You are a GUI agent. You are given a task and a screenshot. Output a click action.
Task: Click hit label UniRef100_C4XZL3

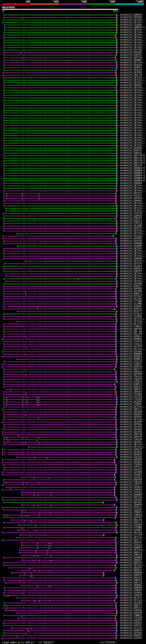coord(131,477)
